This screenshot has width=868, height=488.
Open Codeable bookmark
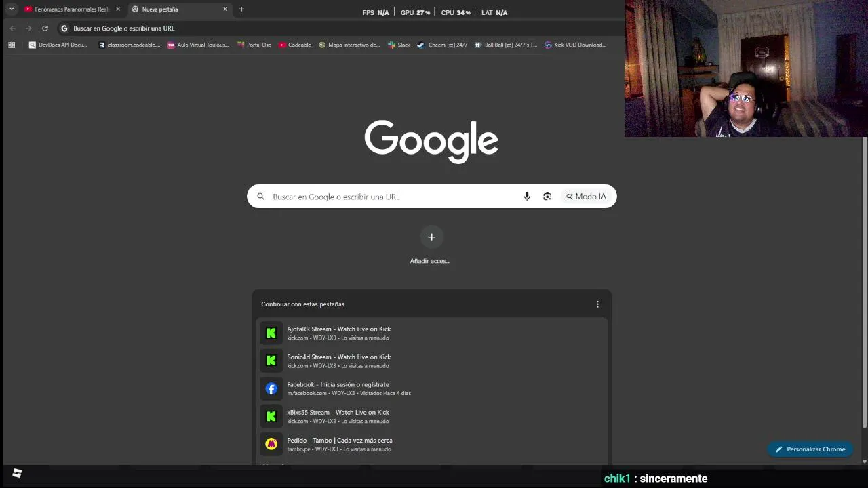point(295,45)
